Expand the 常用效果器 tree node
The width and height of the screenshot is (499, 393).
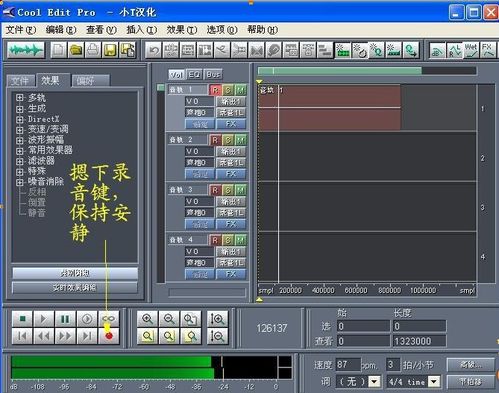[20, 150]
